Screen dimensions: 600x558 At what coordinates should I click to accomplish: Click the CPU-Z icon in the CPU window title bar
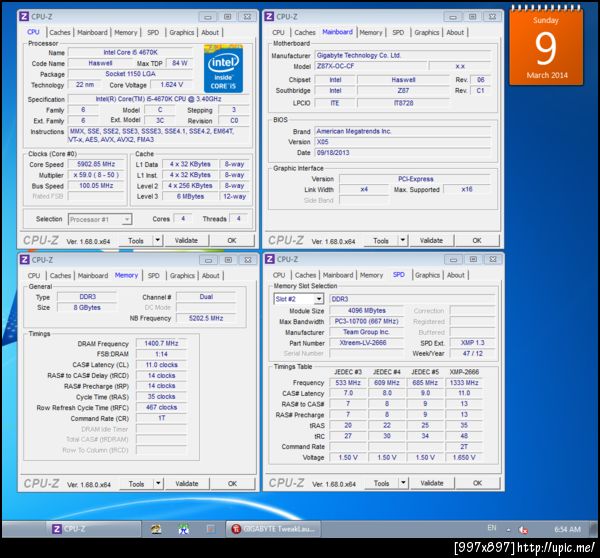pos(24,16)
